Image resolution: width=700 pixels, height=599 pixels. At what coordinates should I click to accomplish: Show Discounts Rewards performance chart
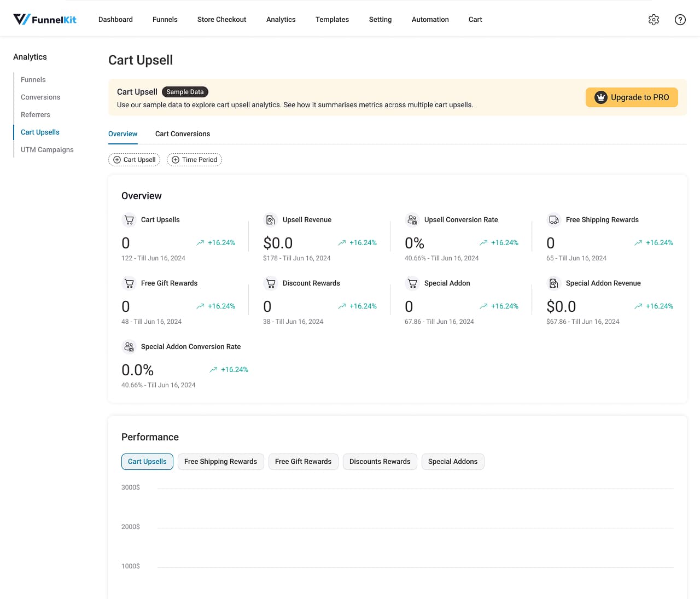click(x=380, y=462)
